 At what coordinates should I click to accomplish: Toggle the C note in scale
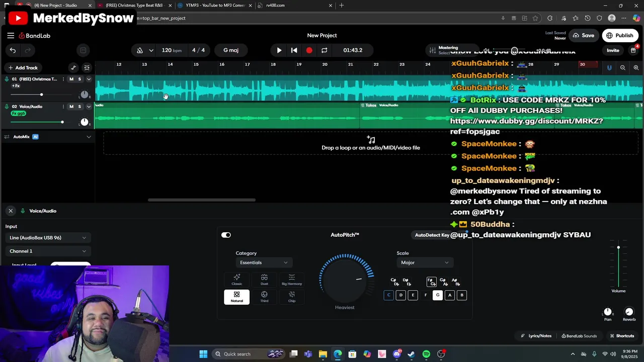coord(388,295)
